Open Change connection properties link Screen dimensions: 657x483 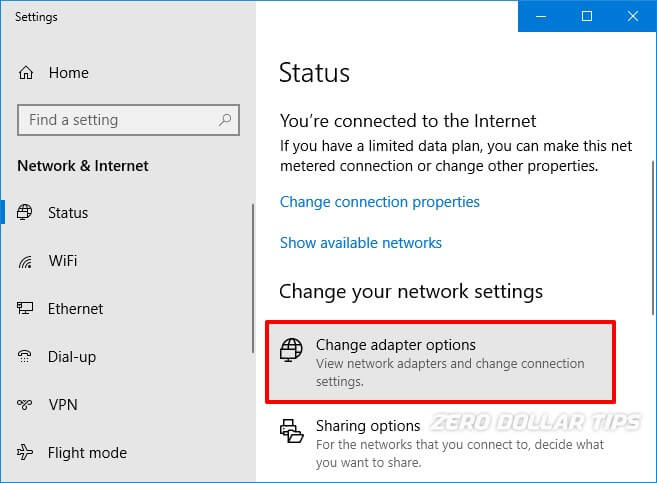(x=379, y=202)
